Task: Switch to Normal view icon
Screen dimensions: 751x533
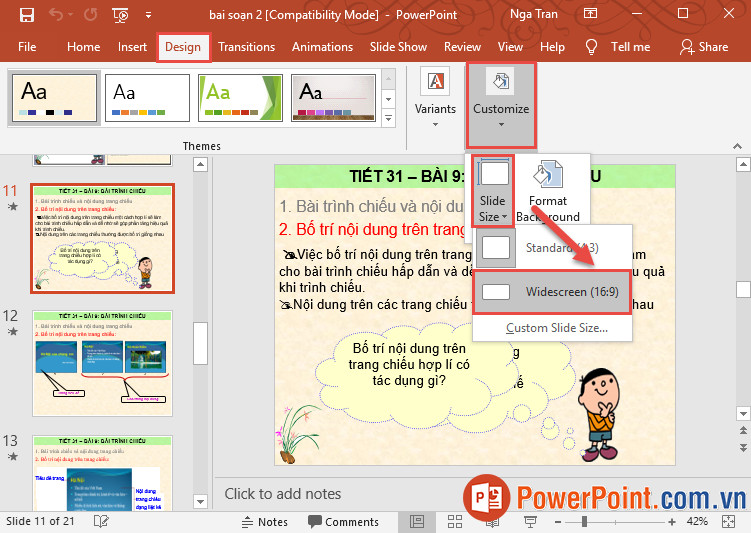Action: coord(417,522)
